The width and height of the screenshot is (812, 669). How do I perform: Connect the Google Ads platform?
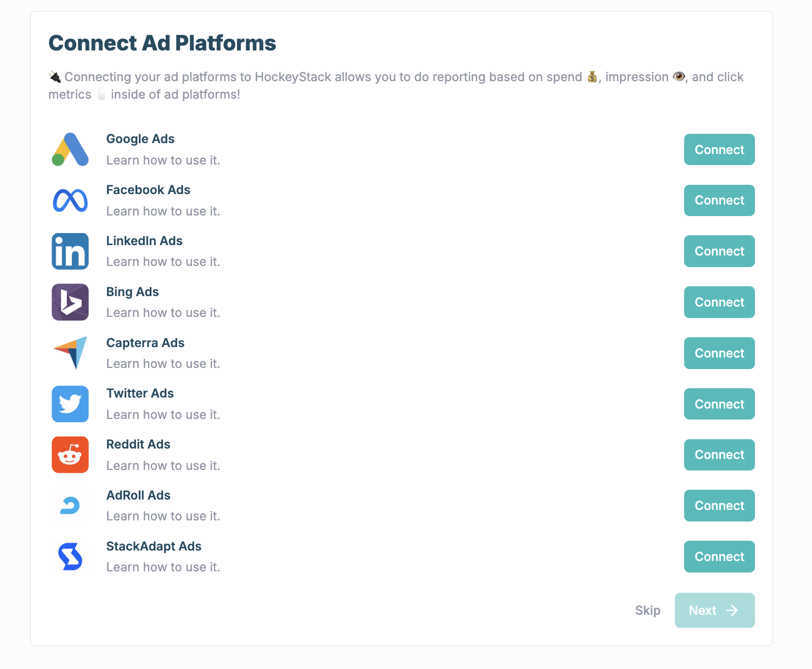(719, 150)
